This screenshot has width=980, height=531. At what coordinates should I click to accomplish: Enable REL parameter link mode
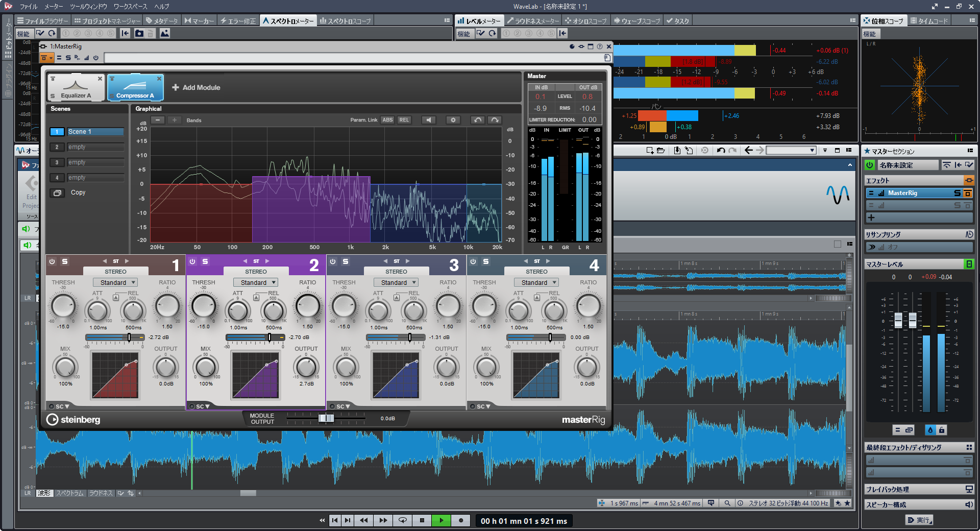tap(404, 120)
